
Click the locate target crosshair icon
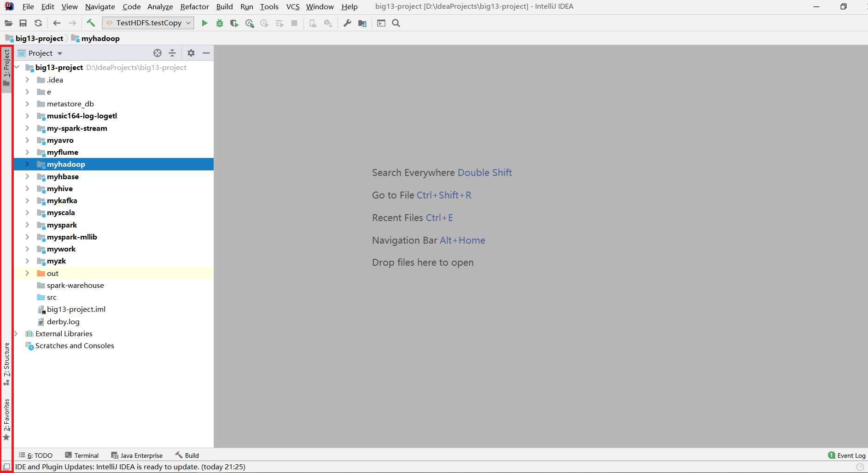pos(157,53)
